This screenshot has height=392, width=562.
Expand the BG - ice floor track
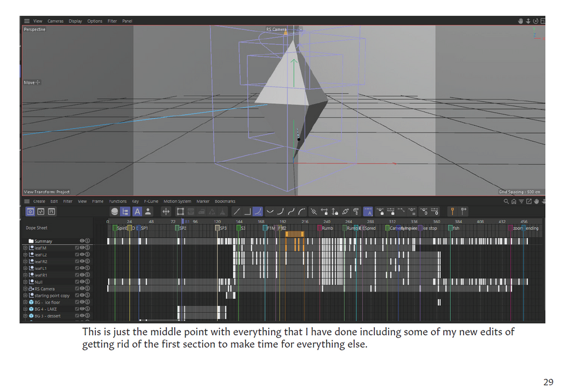coord(25,302)
